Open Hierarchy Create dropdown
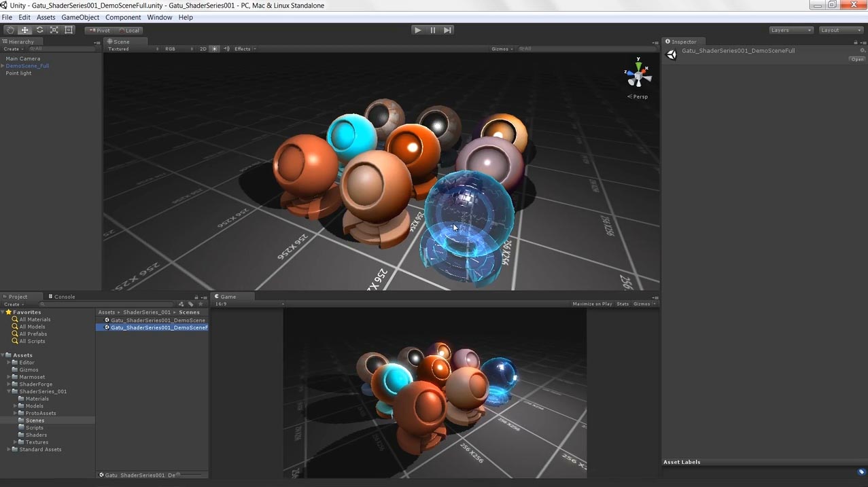This screenshot has width=868, height=487. tap(13, 49)
